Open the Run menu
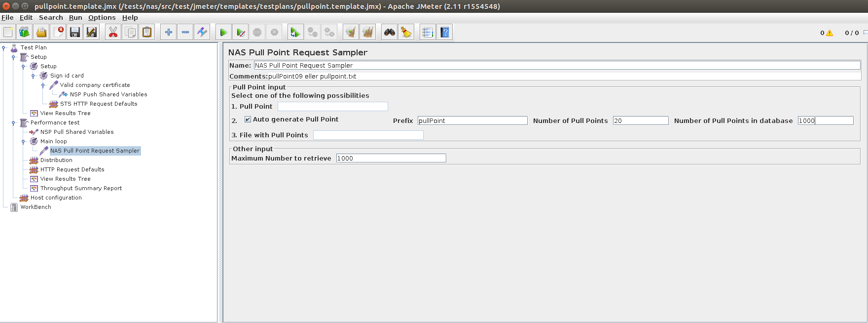Image resolution: width=868 pixels, height=323 pixels. coord(75,17)
